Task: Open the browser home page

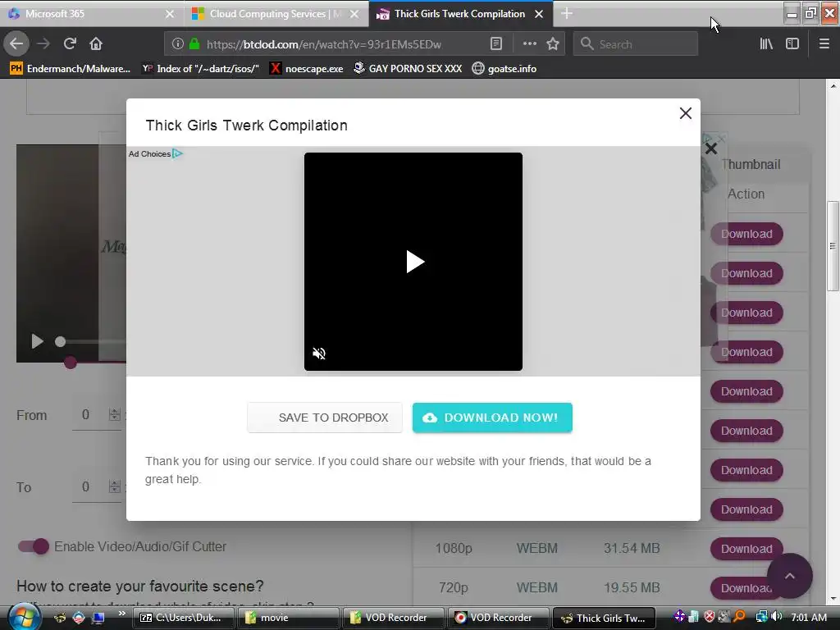Action: point(96,44)
